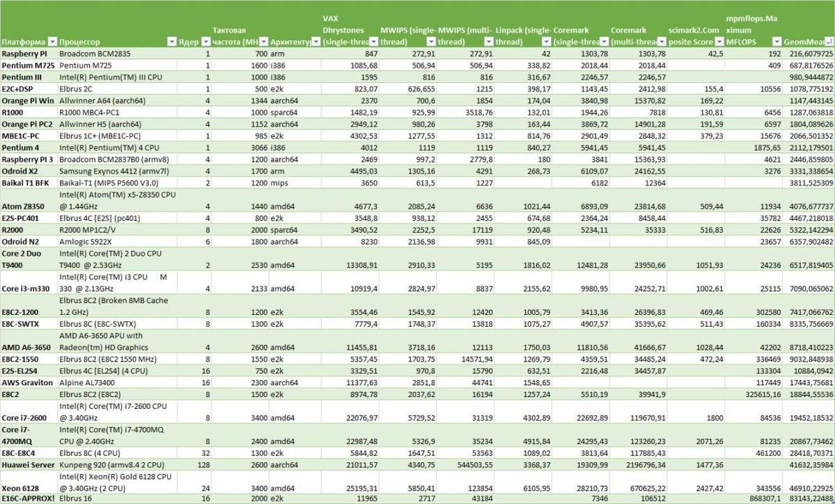Click the 2196796,34 Coremark multi-thread value
835x504 pixels.
[x=644, y=465]
